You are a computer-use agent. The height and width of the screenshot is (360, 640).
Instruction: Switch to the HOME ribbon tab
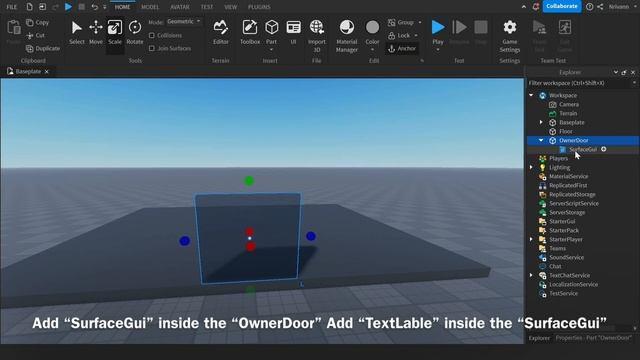[122, 7]
